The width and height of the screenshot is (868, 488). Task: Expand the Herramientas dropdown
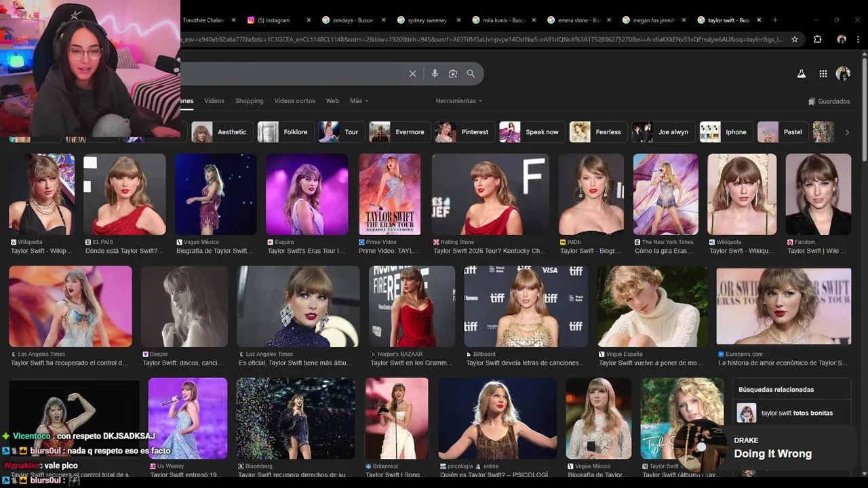click(x=459, y=101)
